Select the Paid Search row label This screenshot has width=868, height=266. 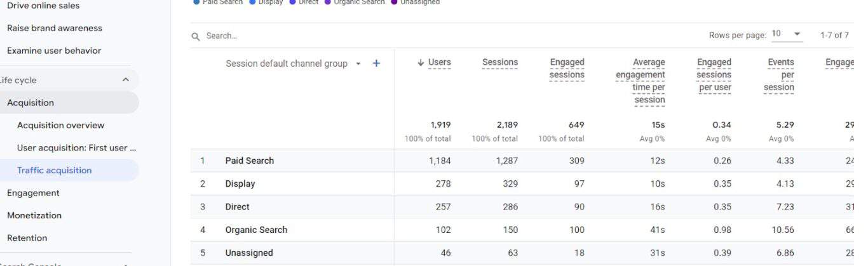250,161
